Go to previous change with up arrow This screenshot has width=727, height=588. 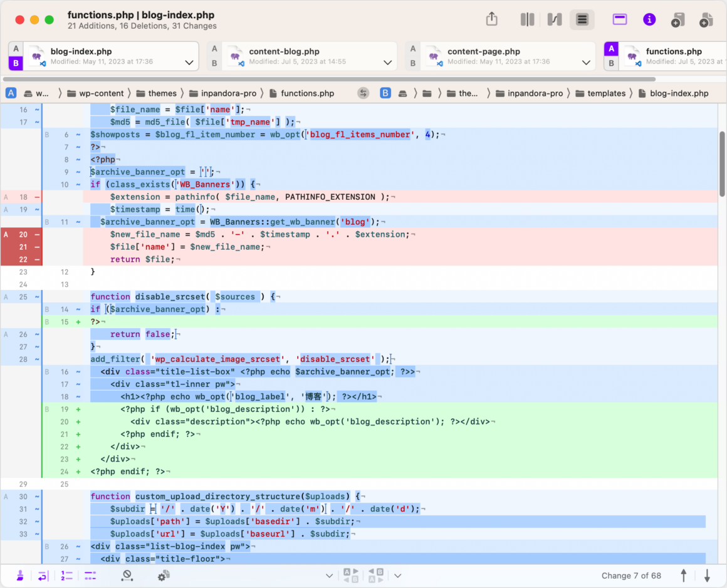tap(683, 575)
